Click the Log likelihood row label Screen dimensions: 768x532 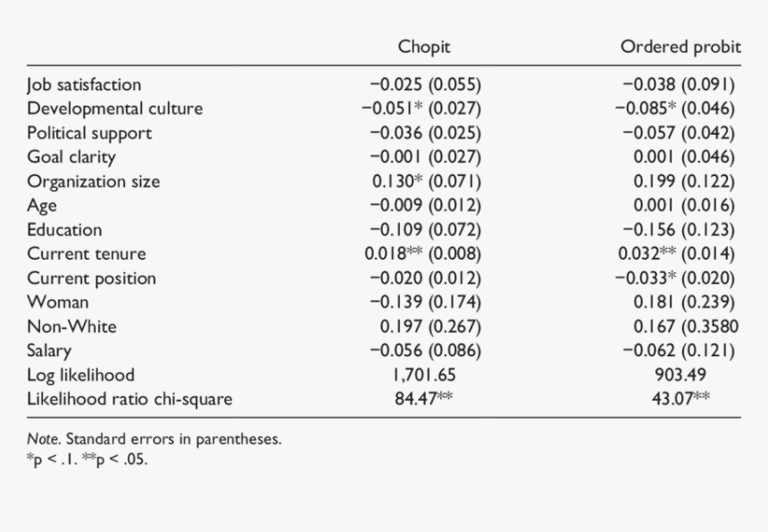(80, 374)
